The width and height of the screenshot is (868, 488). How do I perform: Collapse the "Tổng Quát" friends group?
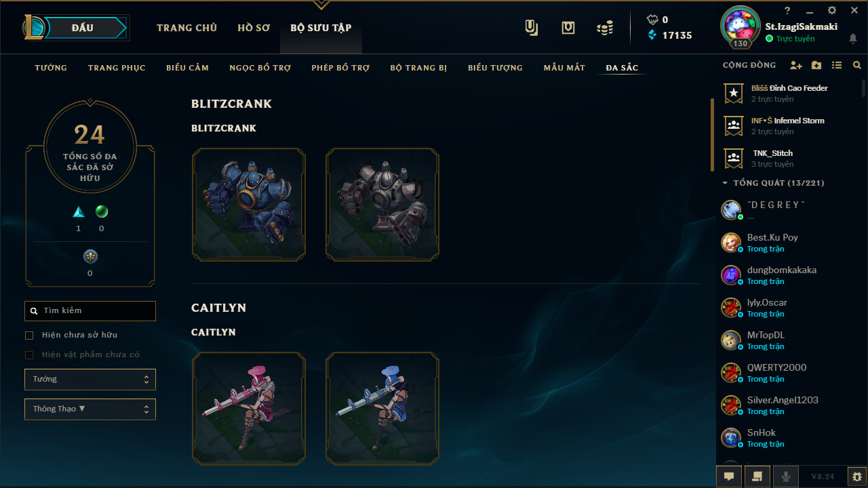725,183
